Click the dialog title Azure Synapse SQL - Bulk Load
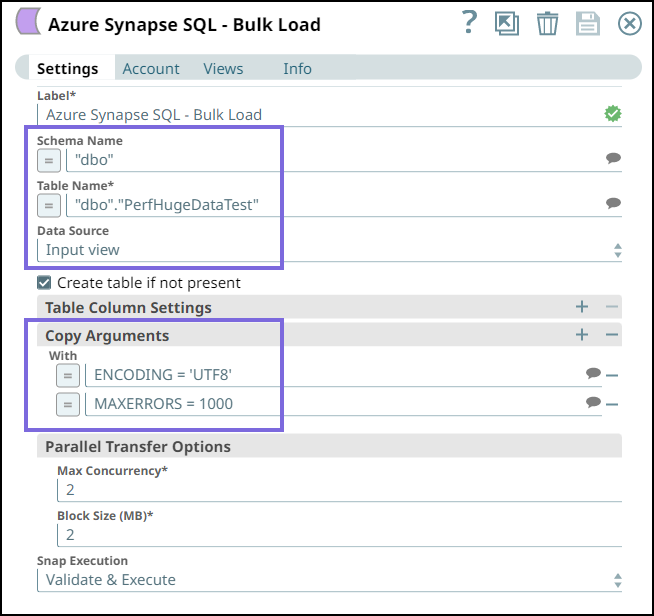 point(184,25)
